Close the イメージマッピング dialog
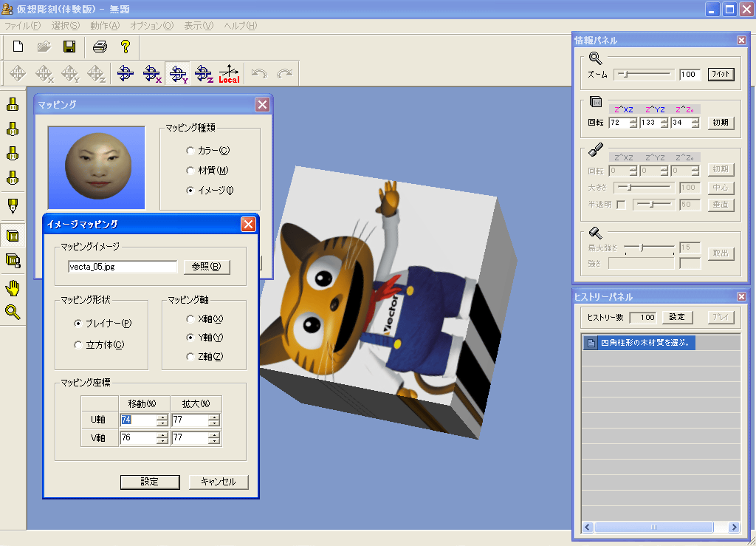Screen dimensions: 756x546 pos(248,225)
